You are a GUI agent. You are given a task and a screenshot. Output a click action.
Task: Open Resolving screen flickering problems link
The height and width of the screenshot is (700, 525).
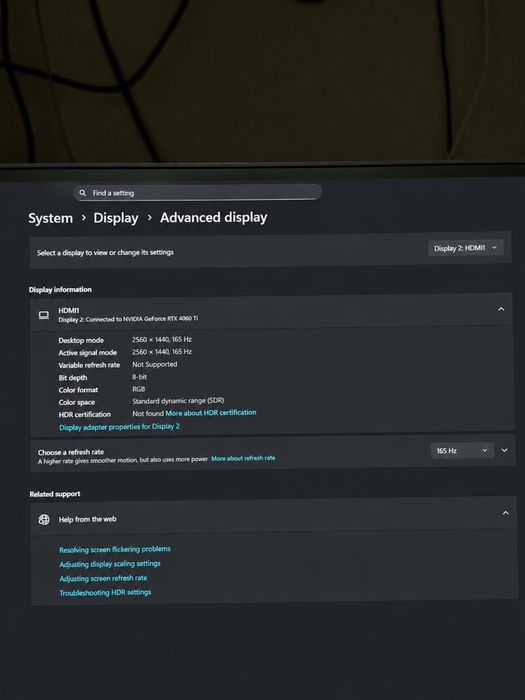(115, 549)
